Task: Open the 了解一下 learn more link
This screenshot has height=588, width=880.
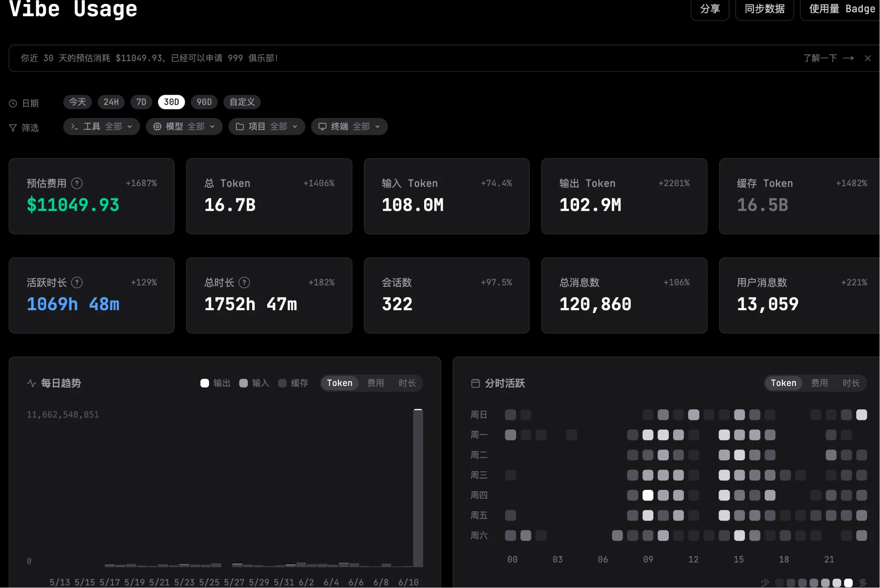Action: [828, 58]
